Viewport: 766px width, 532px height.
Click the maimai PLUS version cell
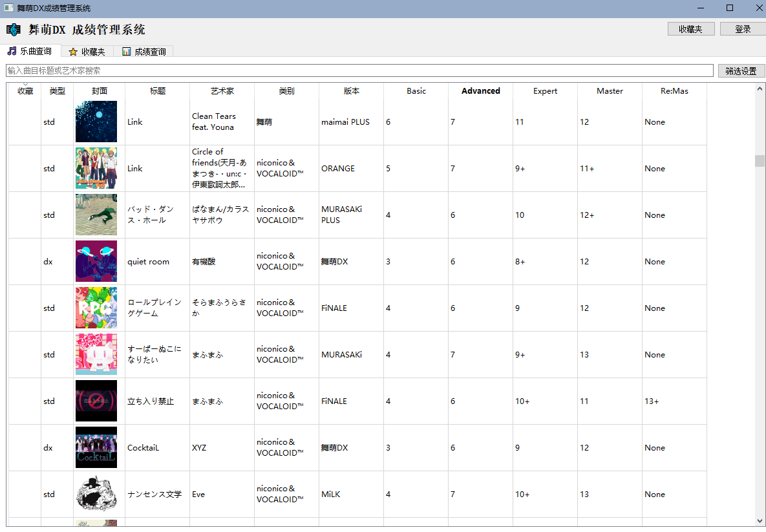click(351, 122)
